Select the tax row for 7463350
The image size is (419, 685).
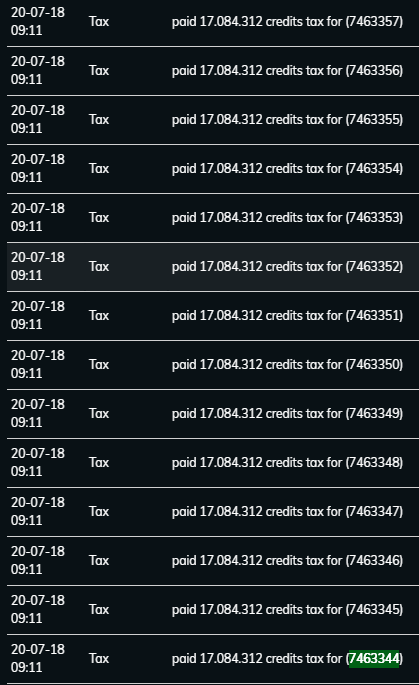213,364
